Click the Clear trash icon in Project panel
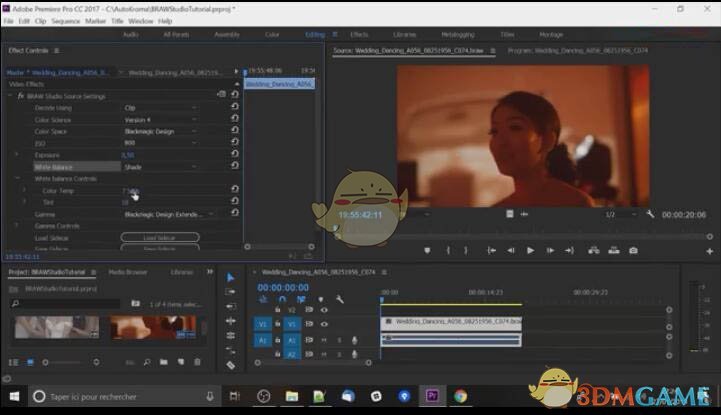 point(197,362)
